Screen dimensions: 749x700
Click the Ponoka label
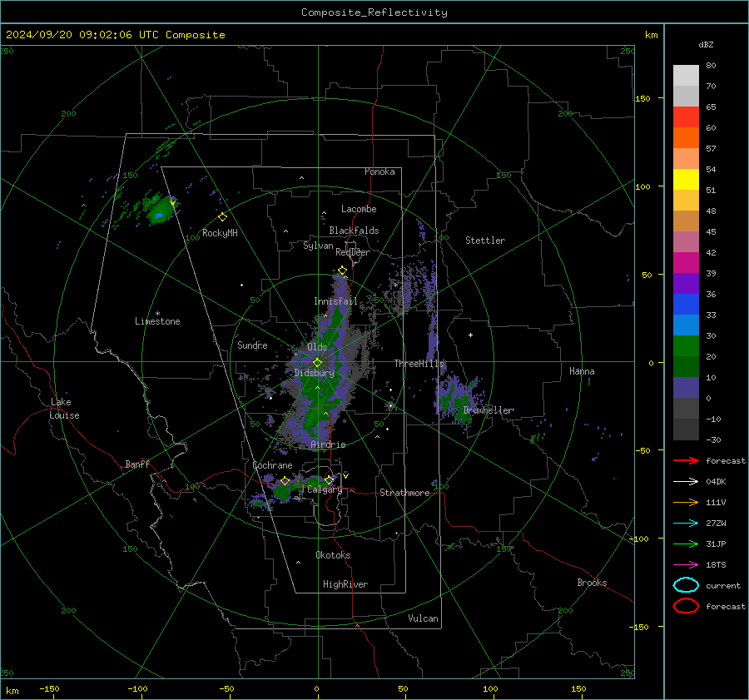[379, 171]
